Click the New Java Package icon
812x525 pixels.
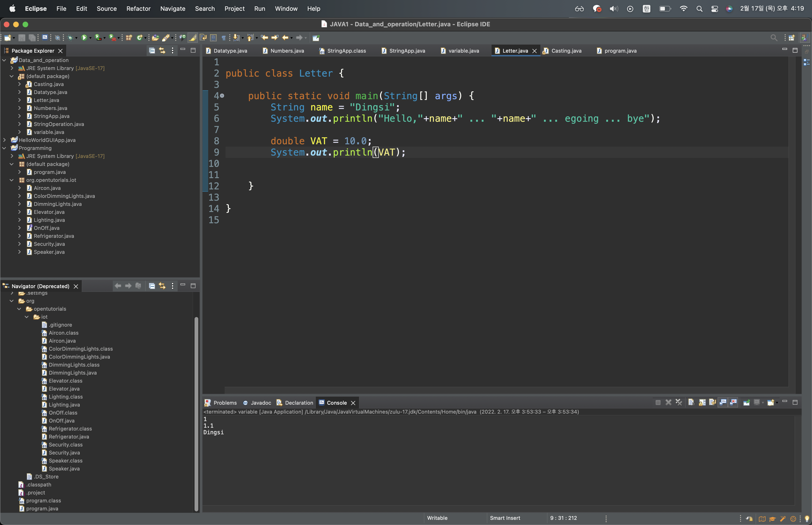pos(129,38)
